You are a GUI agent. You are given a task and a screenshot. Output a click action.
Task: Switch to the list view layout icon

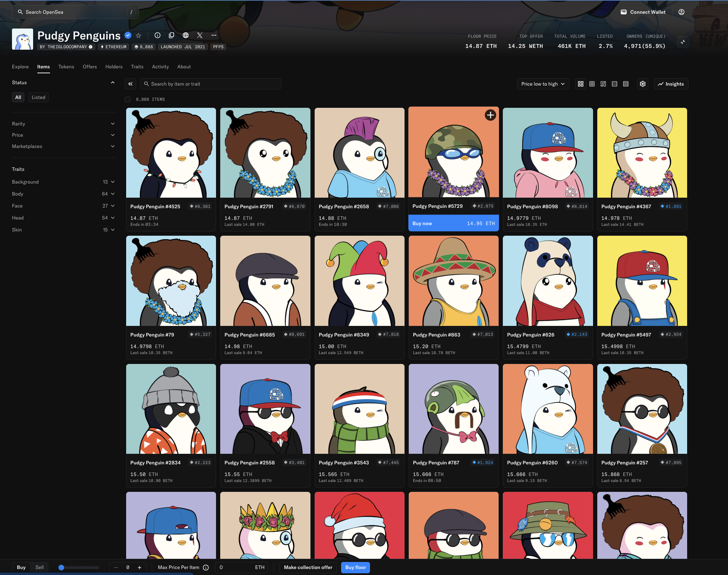click(x=615, y=84)
